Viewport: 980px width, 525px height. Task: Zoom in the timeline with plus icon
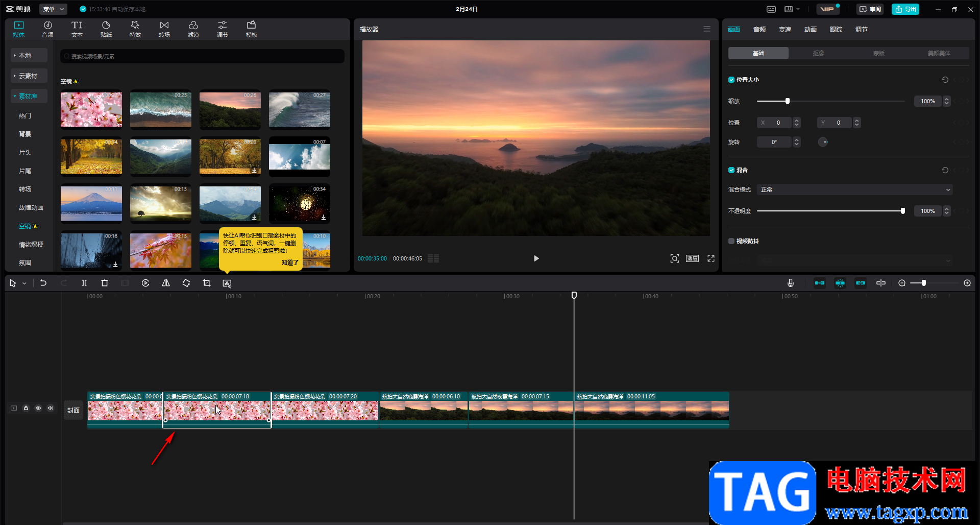[x=967, y=283]
